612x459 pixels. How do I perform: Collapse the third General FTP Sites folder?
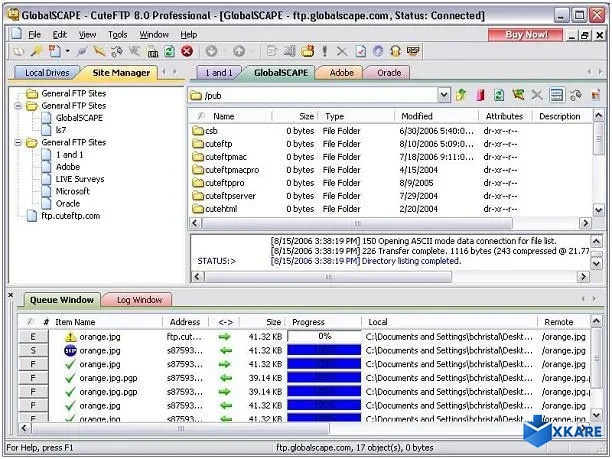(18, 143)
